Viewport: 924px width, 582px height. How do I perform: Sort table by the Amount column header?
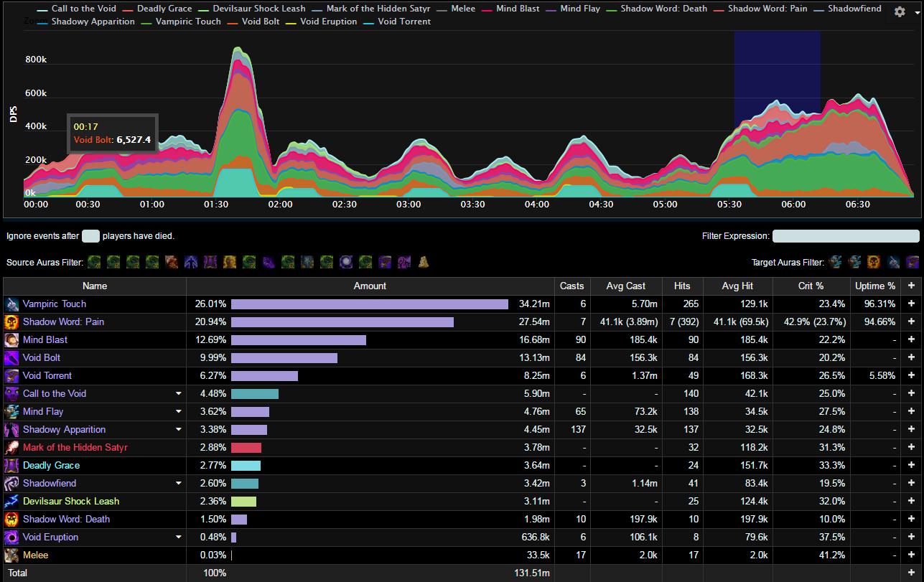click(370, 286)
